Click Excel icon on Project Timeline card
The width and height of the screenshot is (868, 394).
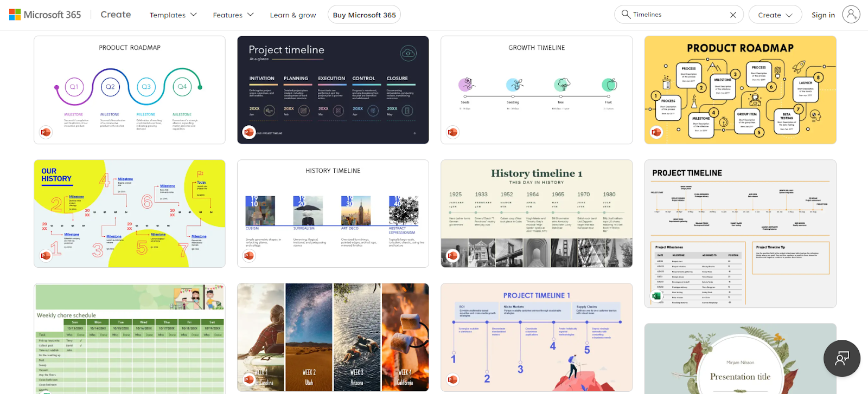pyautogui.click(x=656, y=296)
